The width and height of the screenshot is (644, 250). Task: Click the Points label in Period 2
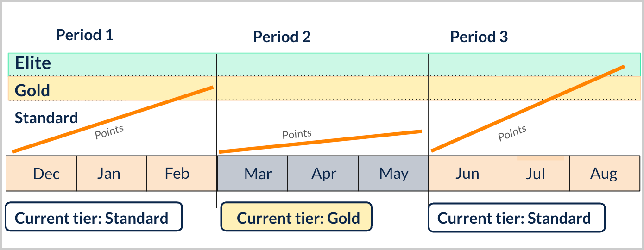coord(297,134)
